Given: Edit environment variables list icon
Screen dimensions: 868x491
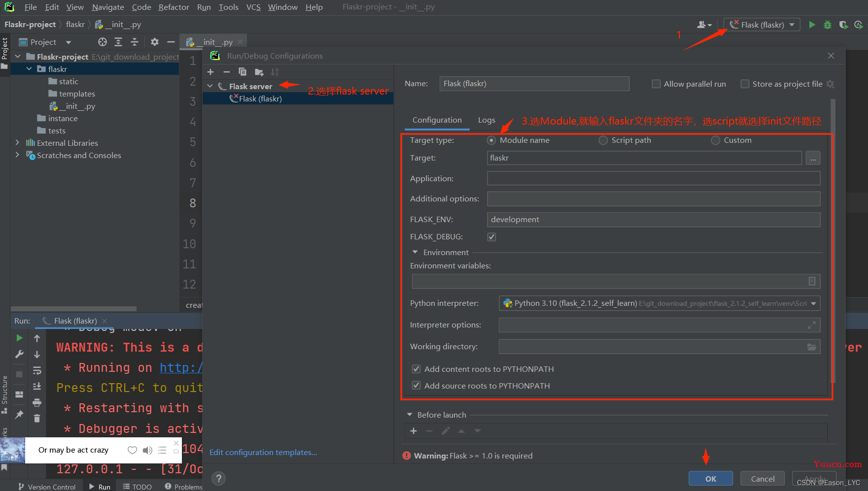Looking at the screenshot, I should pyautogui.click(x=812, y=281).
